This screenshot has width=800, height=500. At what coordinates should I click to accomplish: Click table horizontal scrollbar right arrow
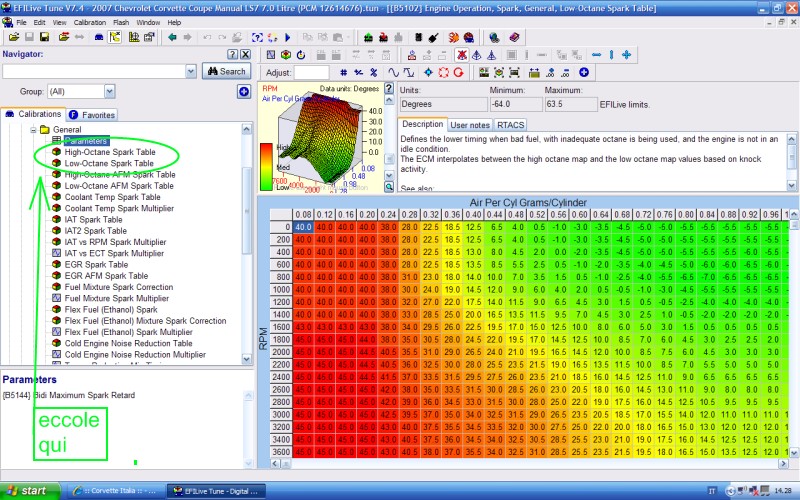pos(783,463)
